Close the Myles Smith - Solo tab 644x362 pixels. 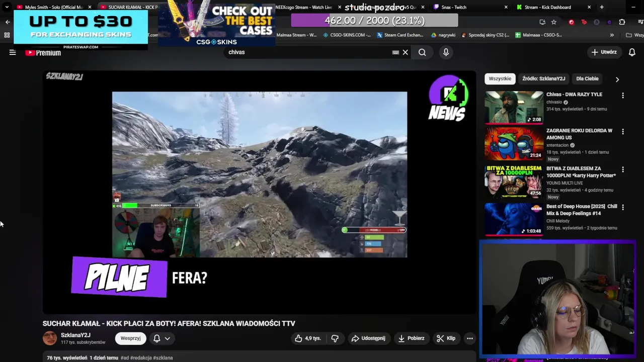coord(90,7)
